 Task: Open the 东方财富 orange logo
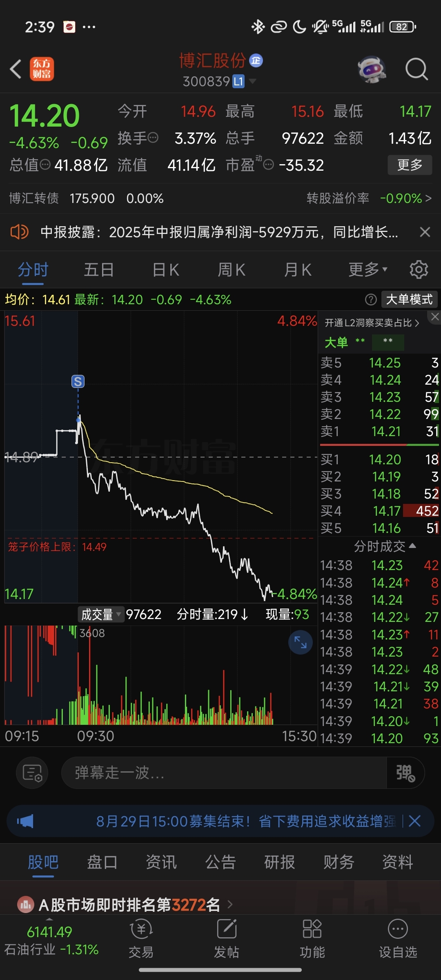click(42, 69)
